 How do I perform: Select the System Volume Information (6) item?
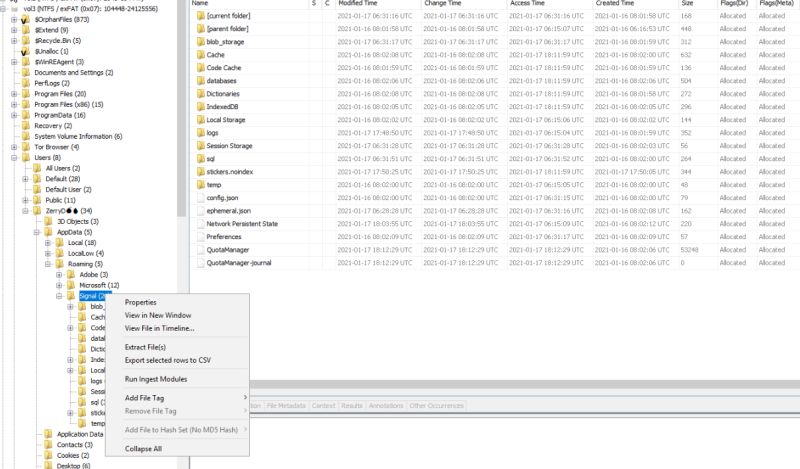78,136
